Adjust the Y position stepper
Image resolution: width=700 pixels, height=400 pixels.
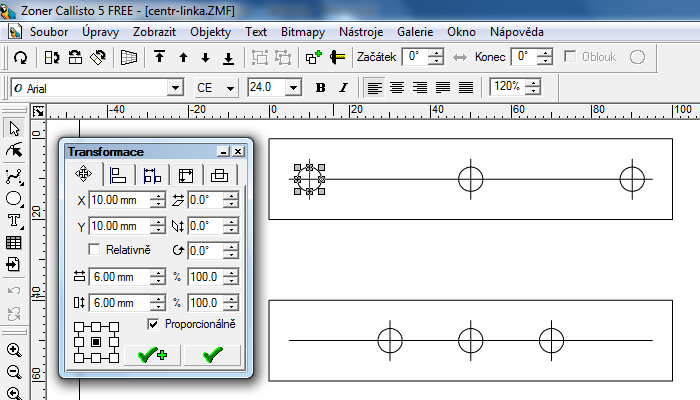[x=158, y=226]
